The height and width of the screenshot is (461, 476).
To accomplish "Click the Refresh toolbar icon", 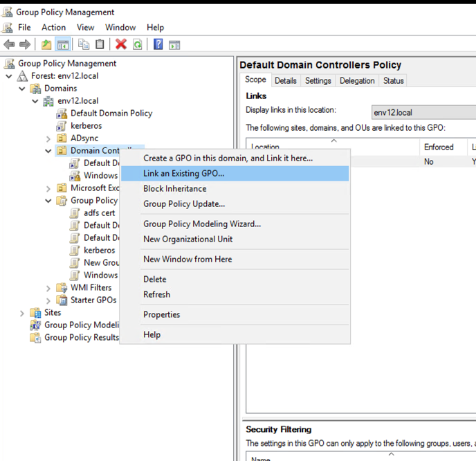I will (x=138, y=44).
